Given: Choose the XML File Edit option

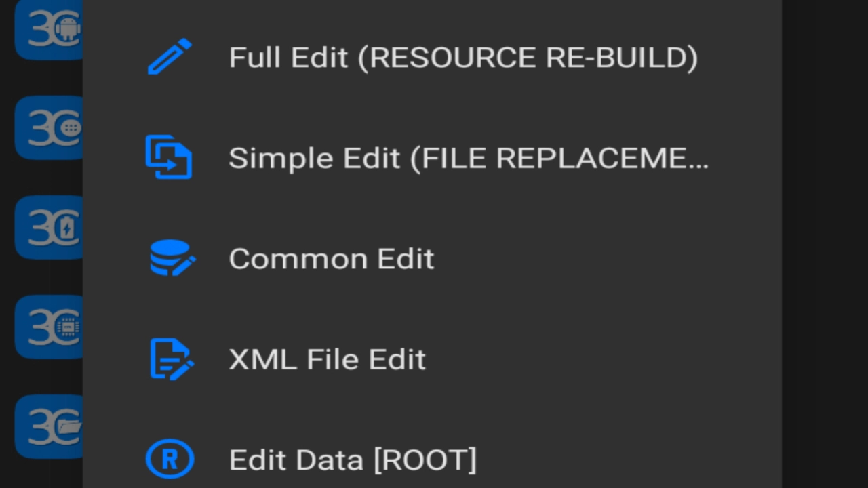Looking at the screenshot, I should (x=327, y=359).
